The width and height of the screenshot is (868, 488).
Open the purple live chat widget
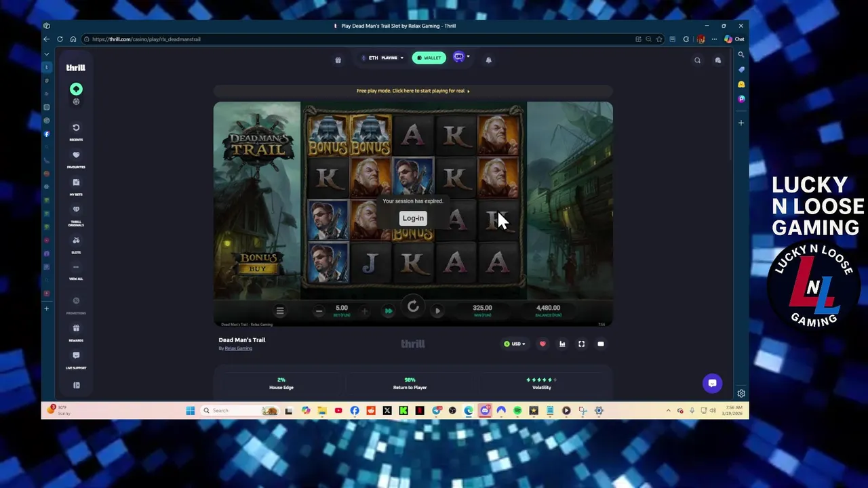click(x=712, y=384)
